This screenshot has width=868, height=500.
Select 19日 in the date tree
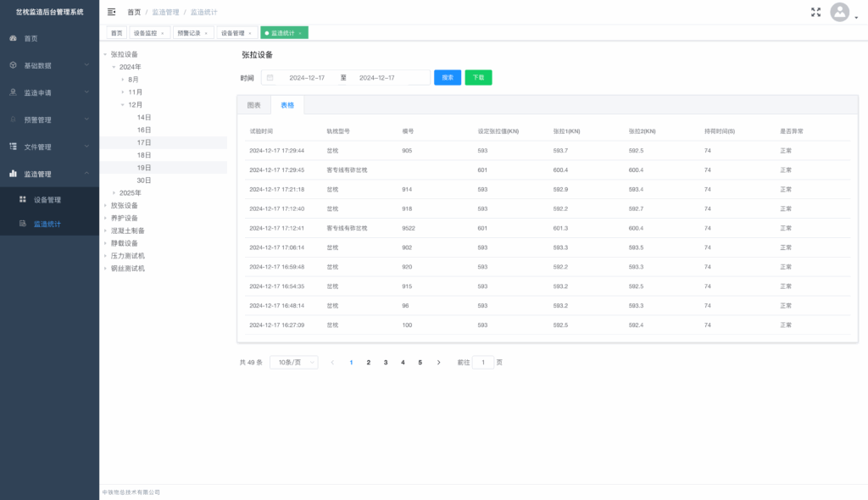click(144, 168)
